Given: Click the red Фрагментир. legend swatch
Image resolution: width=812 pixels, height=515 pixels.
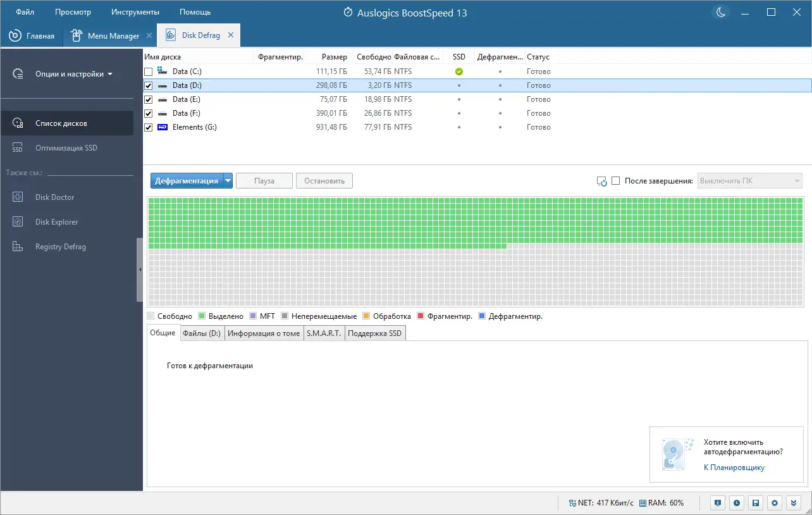Looking at the screenshot, I should [x=421, y=316].
